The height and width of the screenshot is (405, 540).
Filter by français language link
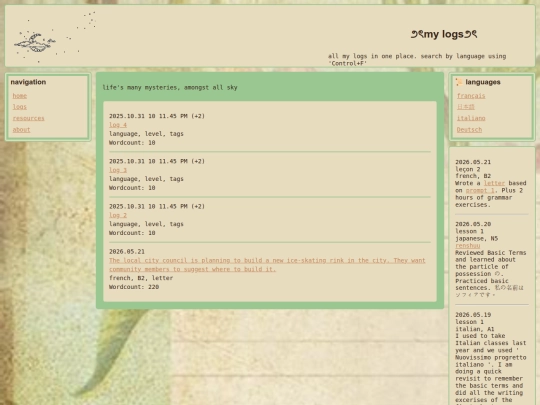(x=471, y=96)
